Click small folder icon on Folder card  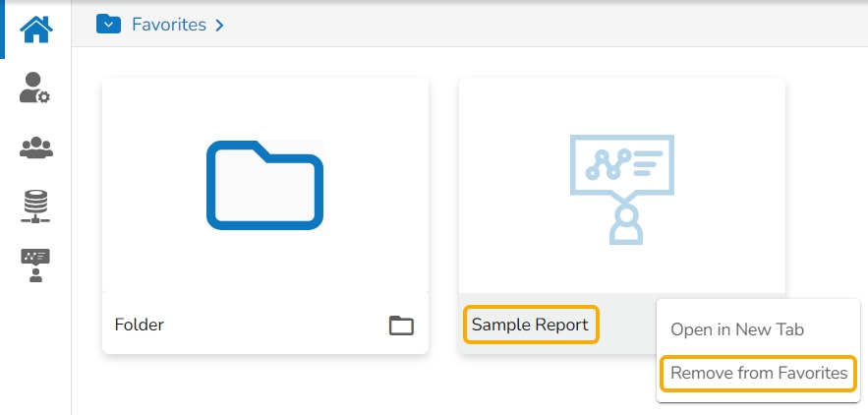401,326
